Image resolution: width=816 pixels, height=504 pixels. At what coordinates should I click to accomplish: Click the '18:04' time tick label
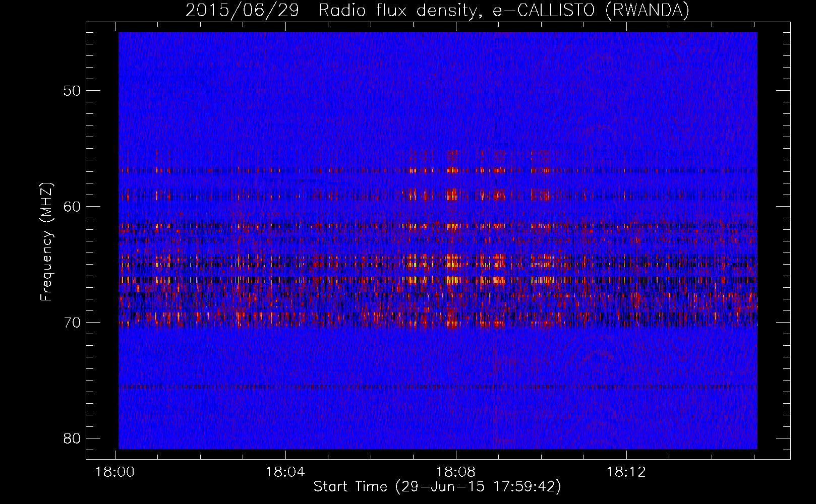285,472
